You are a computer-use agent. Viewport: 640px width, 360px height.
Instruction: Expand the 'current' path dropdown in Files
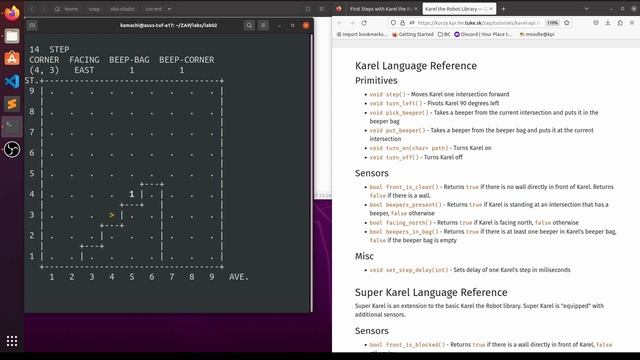169,9
